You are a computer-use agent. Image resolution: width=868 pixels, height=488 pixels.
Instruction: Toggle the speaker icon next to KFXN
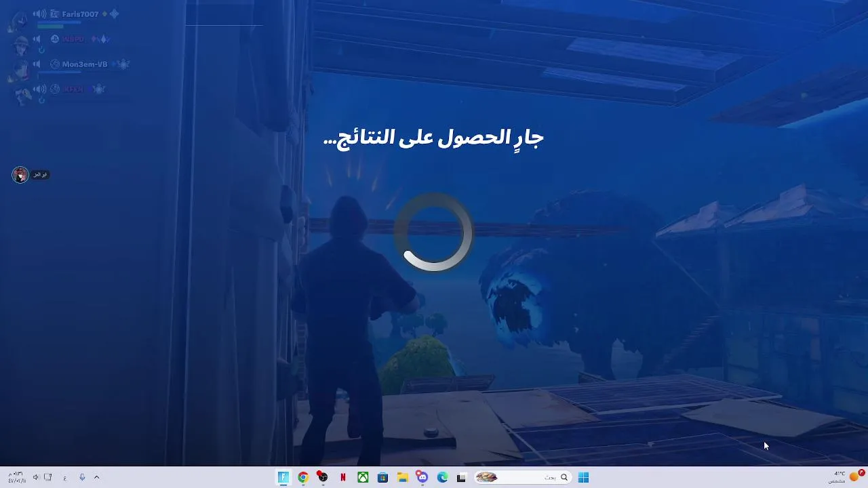coord(40,89)
